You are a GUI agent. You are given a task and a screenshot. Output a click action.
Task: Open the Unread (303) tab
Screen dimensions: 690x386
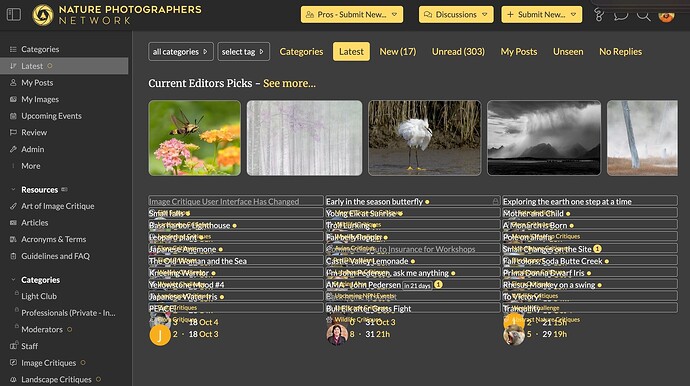point(458,51)
